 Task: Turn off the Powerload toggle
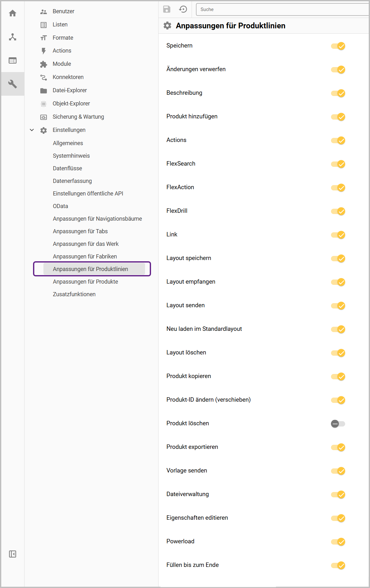[x=338, y=542]
